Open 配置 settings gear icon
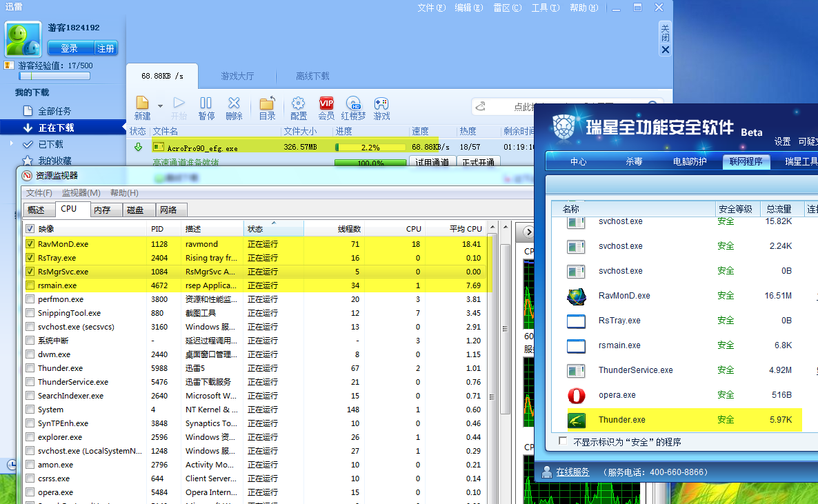Image resolution: width=818 pixels, height=504 pixels. (299, 104)
